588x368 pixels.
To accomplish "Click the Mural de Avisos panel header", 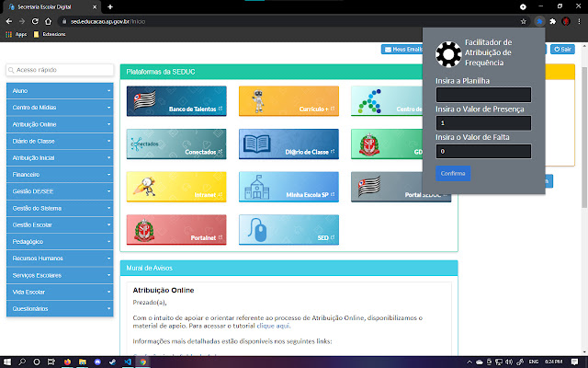I will pyautogui.click(x=288, y=268).
